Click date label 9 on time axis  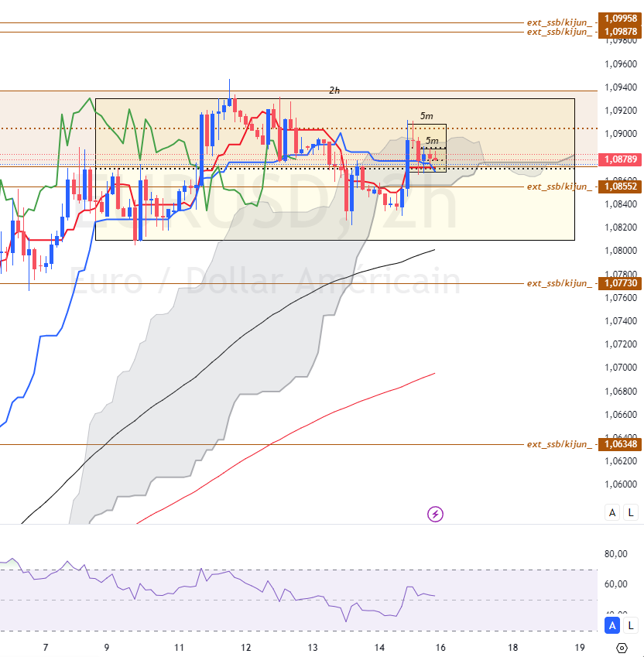pyautogui.click(x=107, y=648)
